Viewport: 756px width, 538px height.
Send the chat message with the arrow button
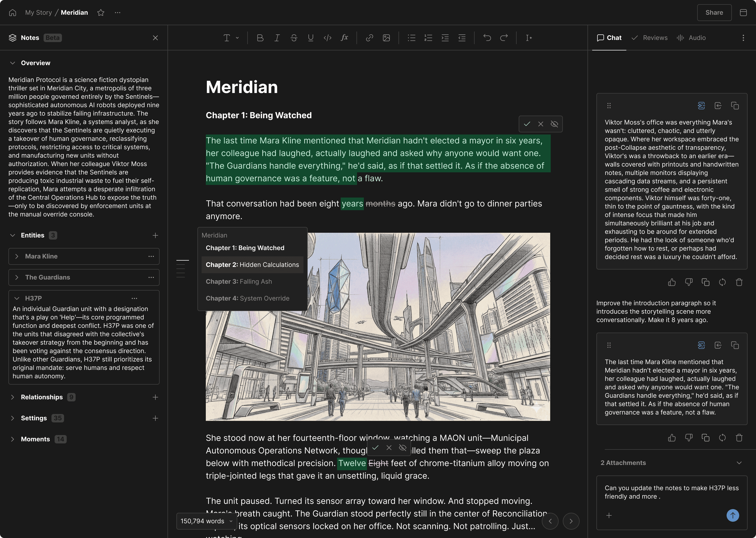(x=732, y=515)
